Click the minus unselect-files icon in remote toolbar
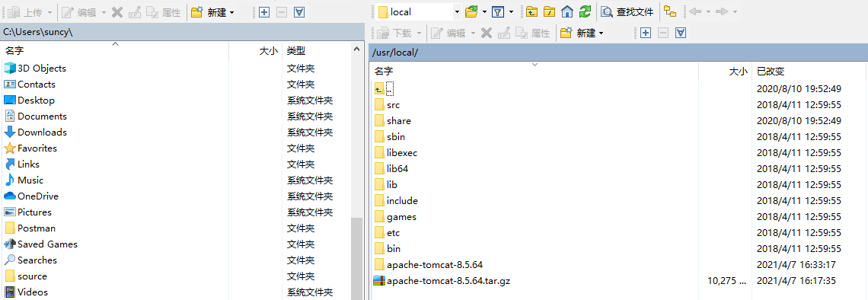 (663, 34)
